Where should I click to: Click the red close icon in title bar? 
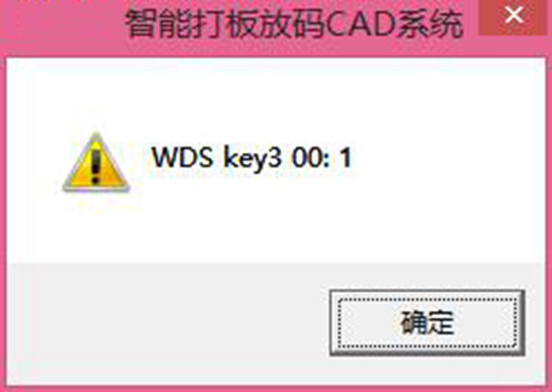pyautogui.click(x=514, y=17)
